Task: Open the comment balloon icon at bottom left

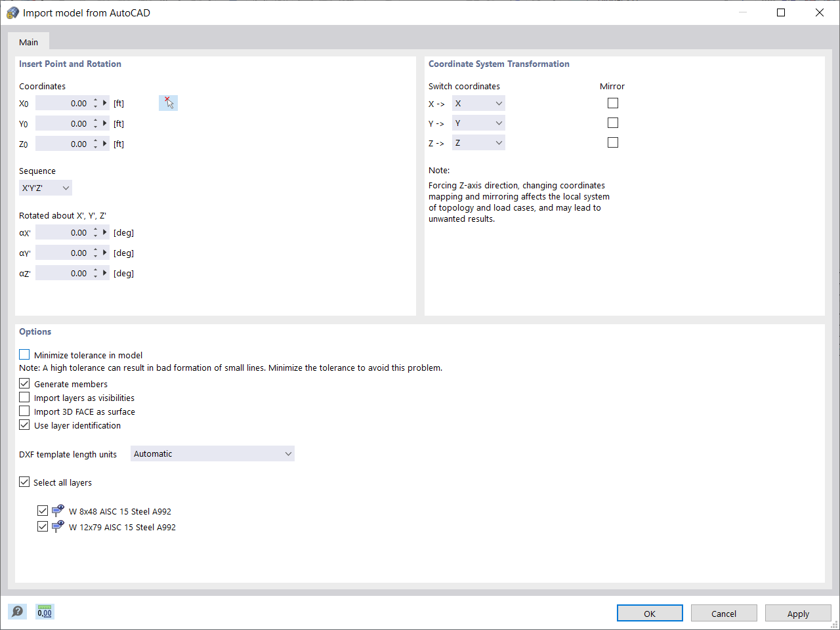Action: [x=17, y=611]
